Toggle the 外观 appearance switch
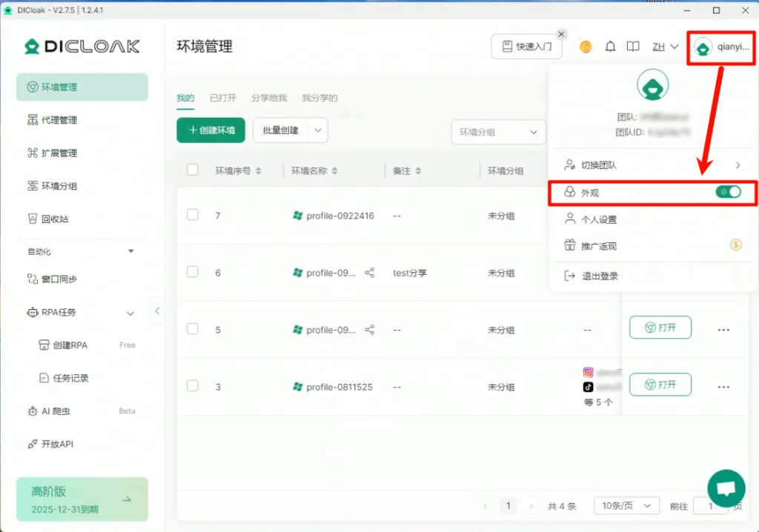The height and width of the screenshot is (532, 759). click(728, 192)
